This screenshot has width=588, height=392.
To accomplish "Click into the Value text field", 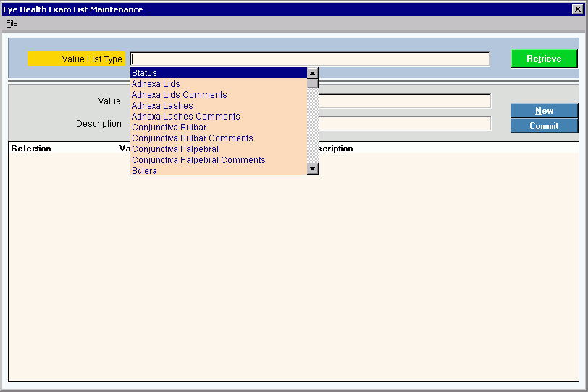I will coord(404,101).
